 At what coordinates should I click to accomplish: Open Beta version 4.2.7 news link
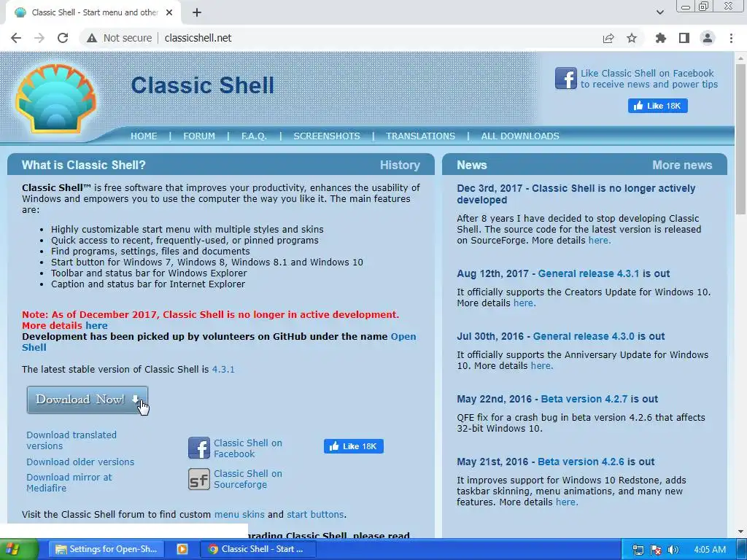pyautogui.click(x=584, y=399)
